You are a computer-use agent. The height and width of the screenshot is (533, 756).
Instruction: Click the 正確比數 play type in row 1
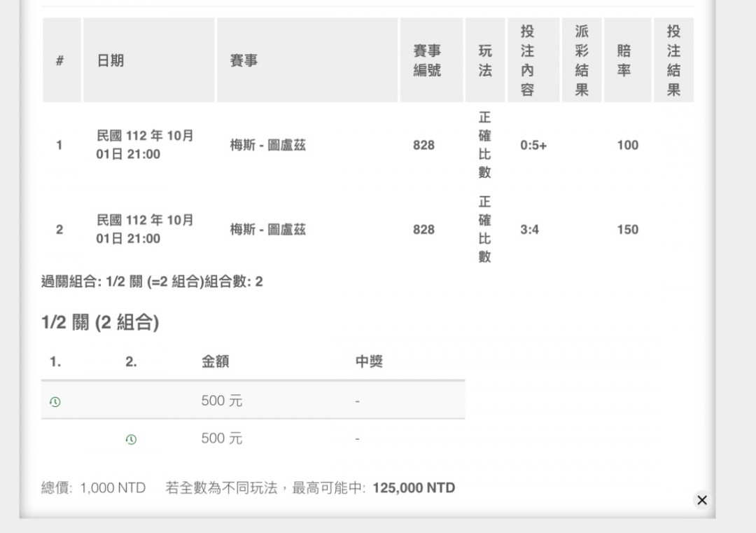(484, 145)
